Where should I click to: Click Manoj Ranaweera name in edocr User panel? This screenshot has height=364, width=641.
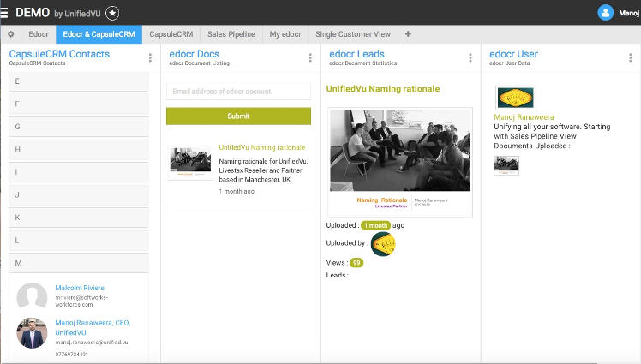[524, 117]
